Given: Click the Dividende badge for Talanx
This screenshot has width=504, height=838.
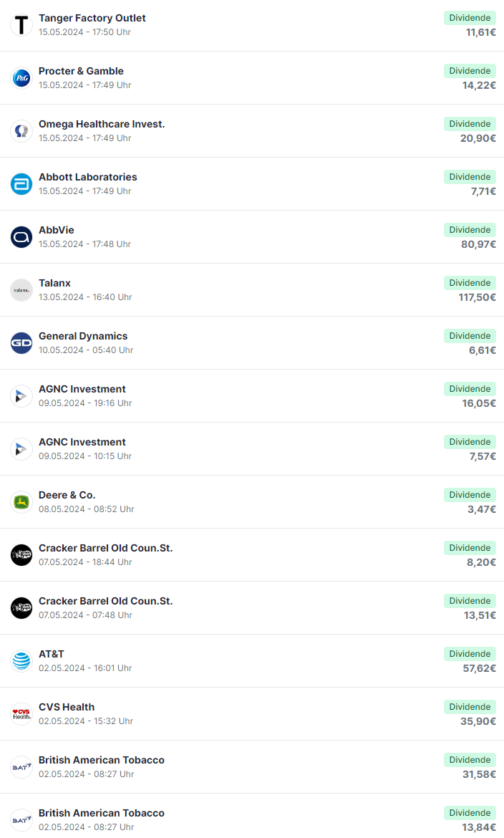Looking at the screenshot, I should [470, 283].
